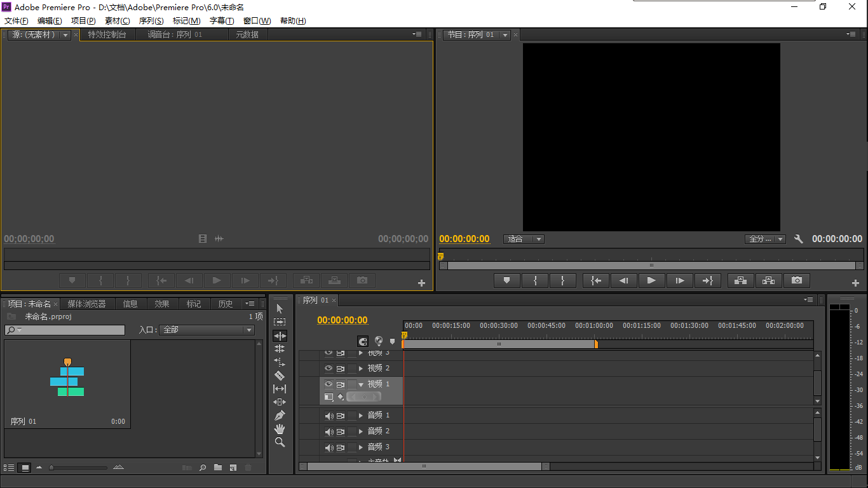The height and width of the screenshot is (488, 868).
Task: Expand the 音频 2 track triangle
Action: click(361, 431)
